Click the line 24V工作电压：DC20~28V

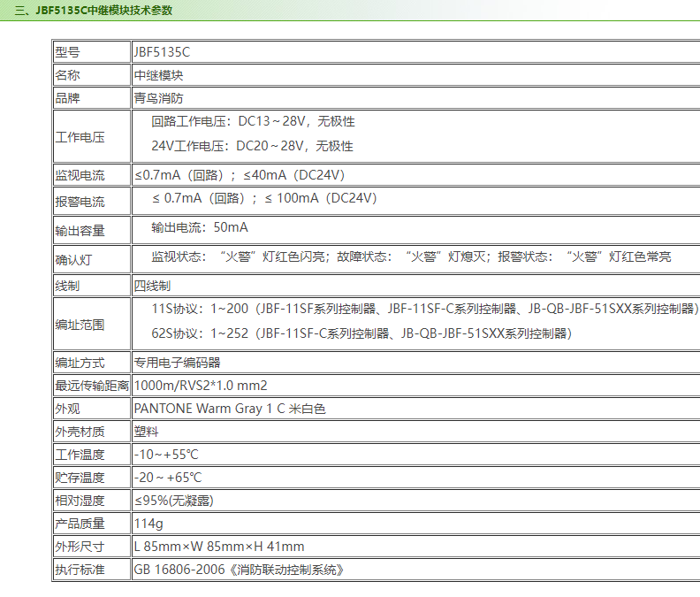point(252,146)
